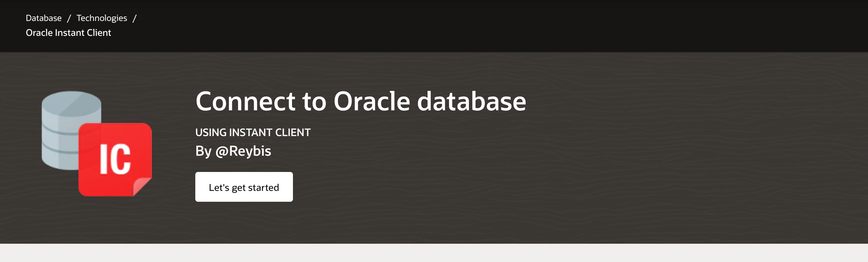Click the curled corner of the red icon

point(142,187)
